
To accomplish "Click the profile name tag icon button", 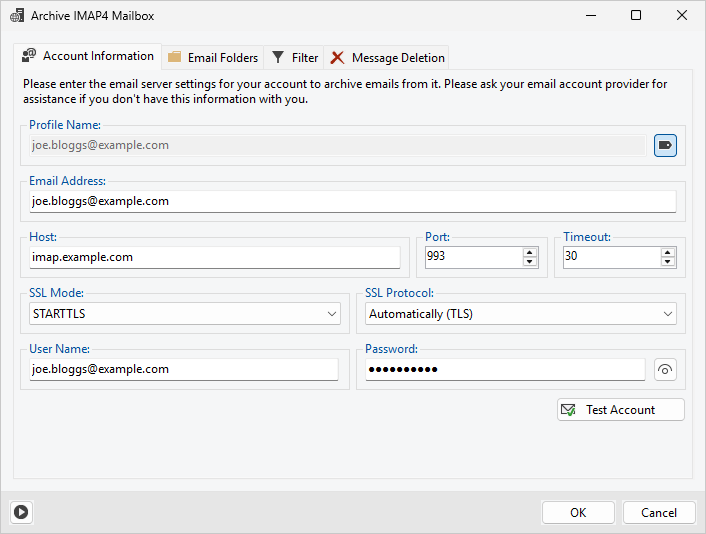I will coord(665,146).
